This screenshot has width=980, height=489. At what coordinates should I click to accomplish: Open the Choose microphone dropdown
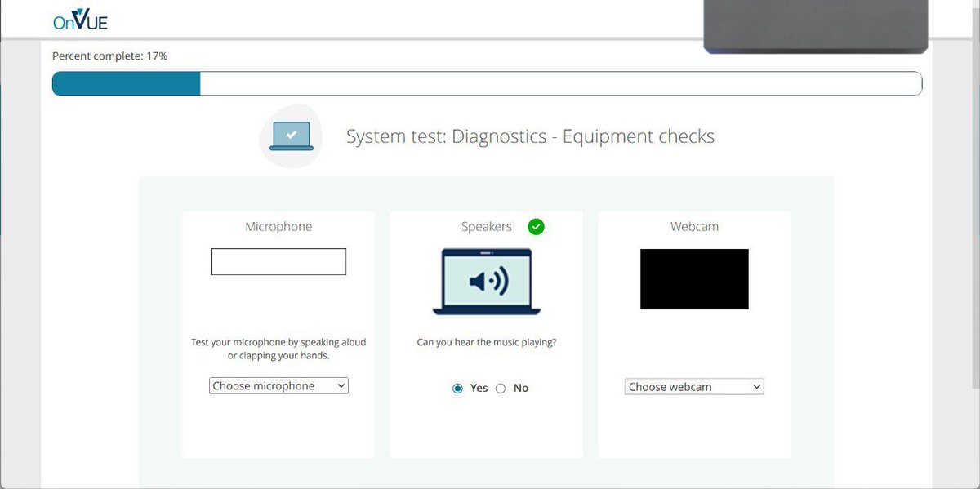[279, 385]
